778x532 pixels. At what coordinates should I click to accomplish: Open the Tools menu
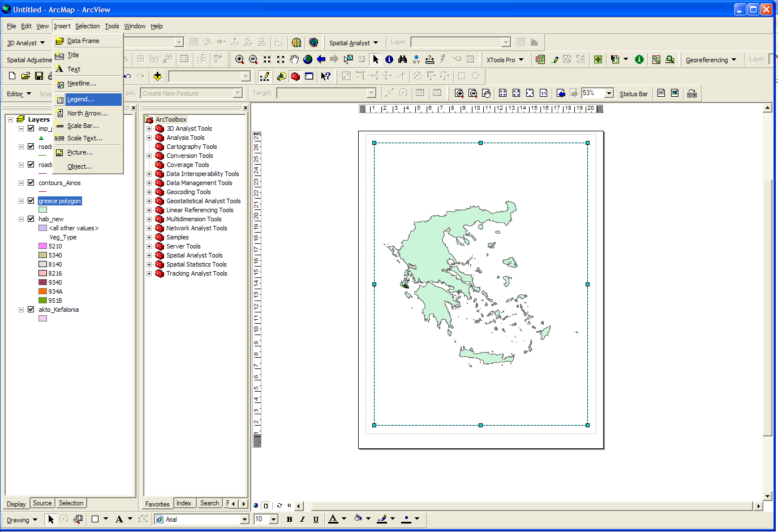(x=112, y=26)
